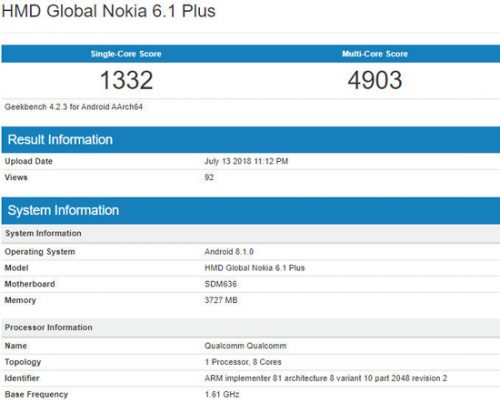Click the Result Information section header
Image resolution: width=500 pixels, height=403 pixels.
[60, 140]
